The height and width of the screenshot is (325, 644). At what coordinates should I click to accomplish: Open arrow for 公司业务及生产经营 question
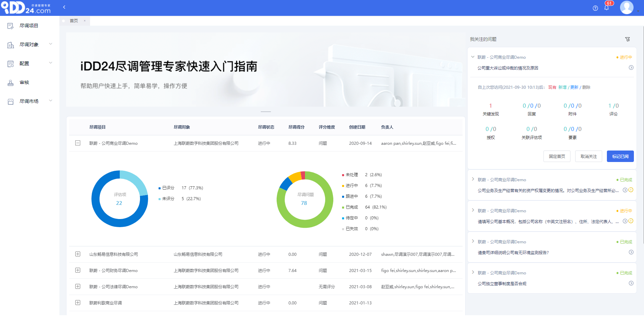click(x=625, y=190)
